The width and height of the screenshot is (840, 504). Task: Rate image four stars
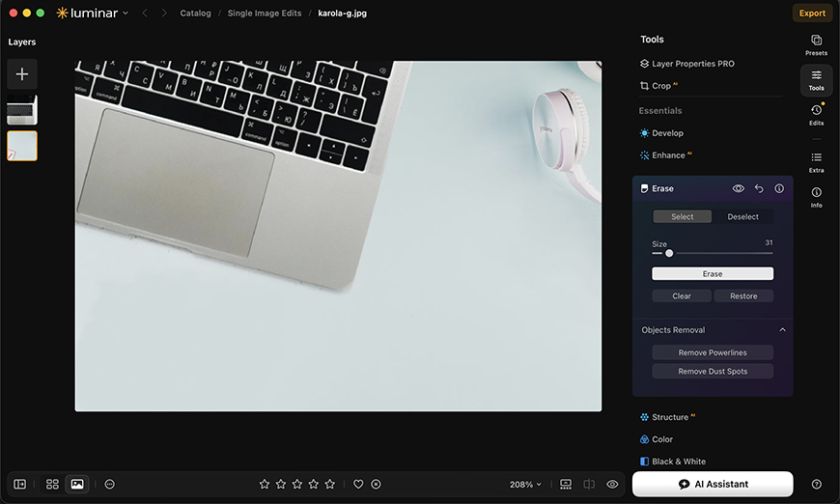pyautogui.click(x=314, y=484)
